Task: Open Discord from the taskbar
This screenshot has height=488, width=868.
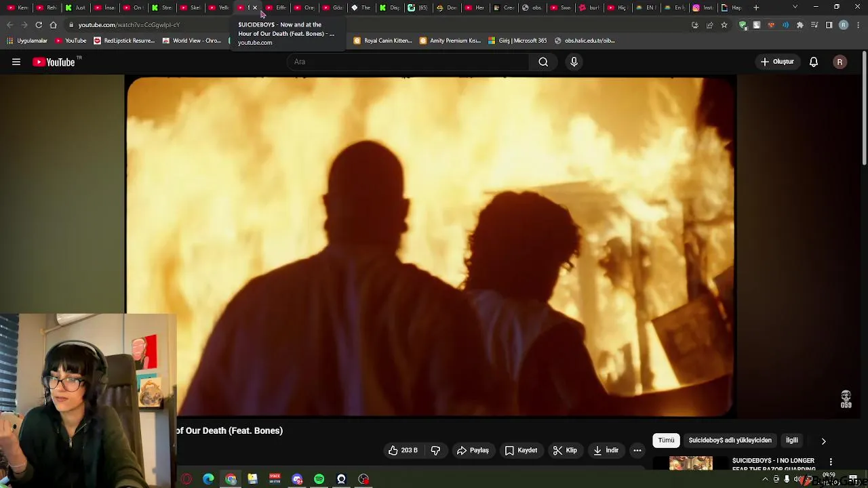Action: (297, 479)
